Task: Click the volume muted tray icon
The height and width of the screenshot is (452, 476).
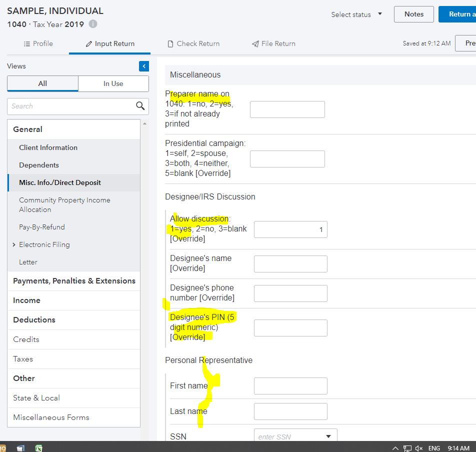Action: tap(419, 448)
